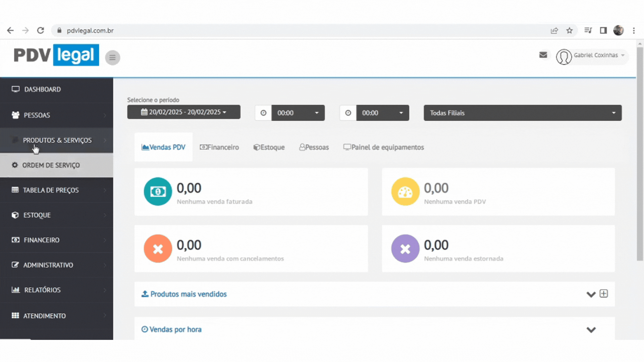Click the plus icon beside Produtos mais vendidos
The image size is (644, 362).
click(603, 294)
